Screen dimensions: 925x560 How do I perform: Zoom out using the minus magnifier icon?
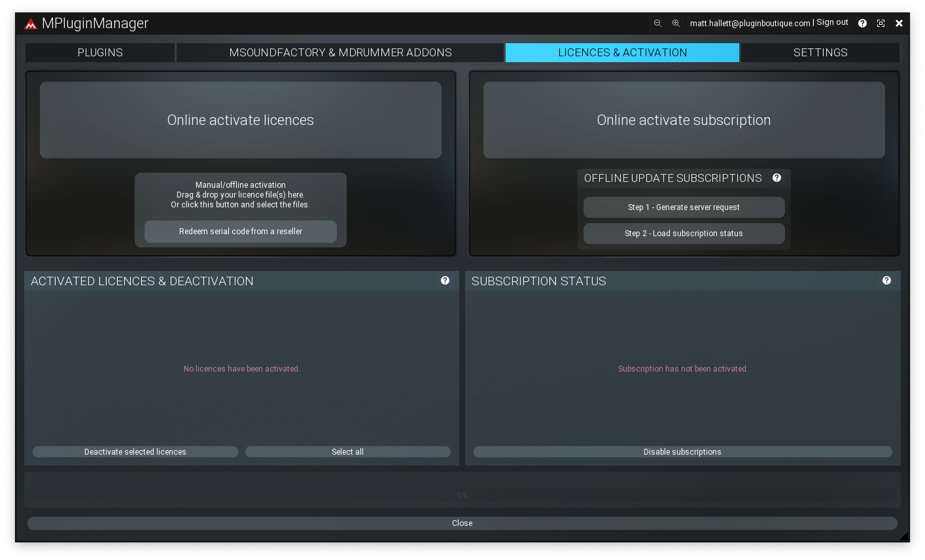657,23
